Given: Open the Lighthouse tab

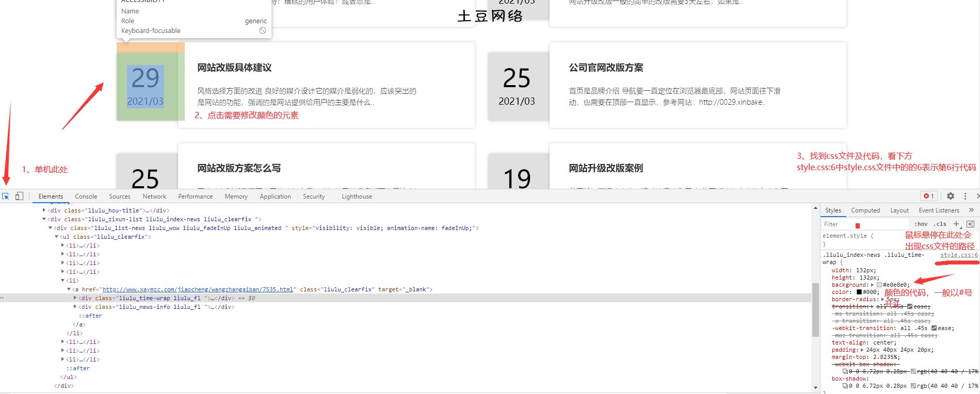Looking at the screenshot, I should pos(357,196).
